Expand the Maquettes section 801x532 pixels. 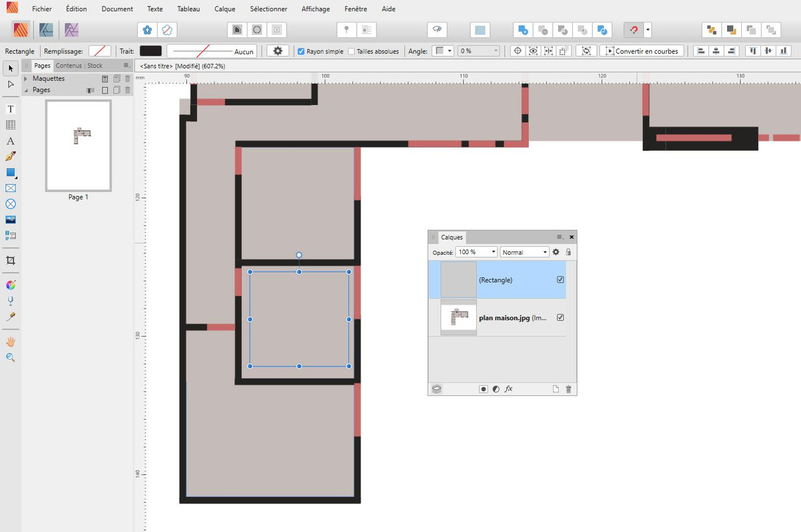click(26, 78)
